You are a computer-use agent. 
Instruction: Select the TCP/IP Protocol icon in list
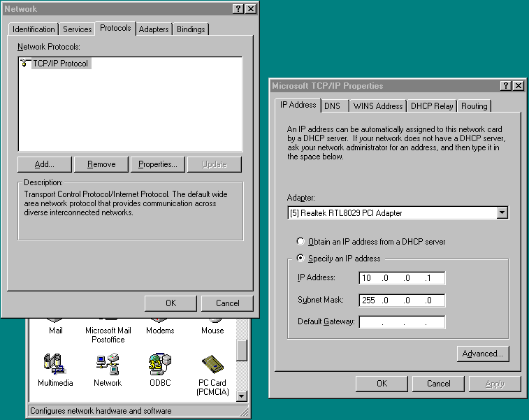[x=25, y=63]
